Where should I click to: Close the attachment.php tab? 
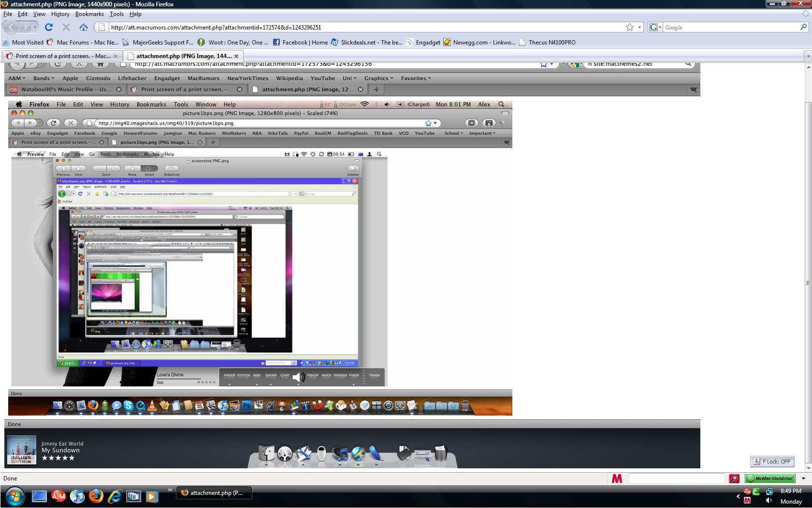[236, 56]
